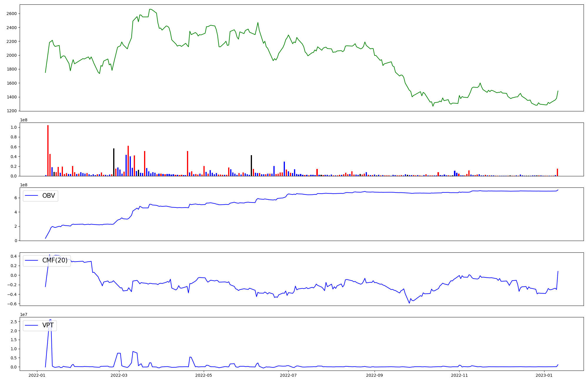Click the OBV legend label
Viewport: 588px width, 382px height.
click(x=49, y=196)
